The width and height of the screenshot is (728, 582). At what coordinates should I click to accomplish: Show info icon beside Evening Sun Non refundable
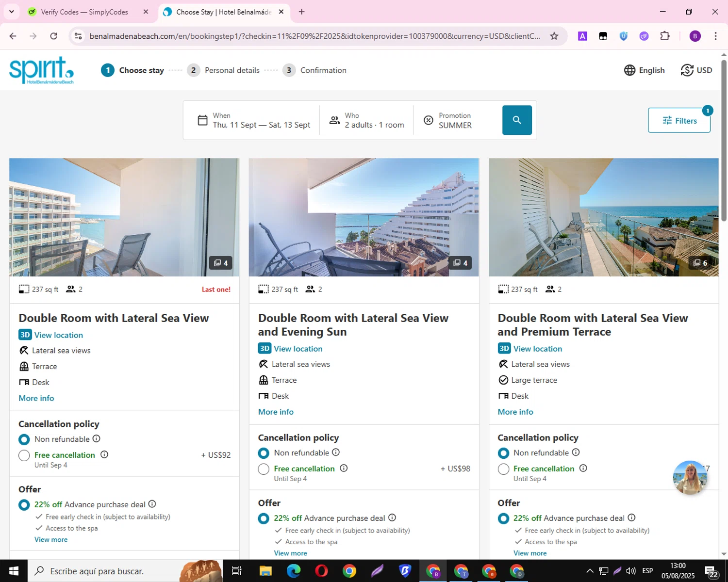tap(336, 452)
